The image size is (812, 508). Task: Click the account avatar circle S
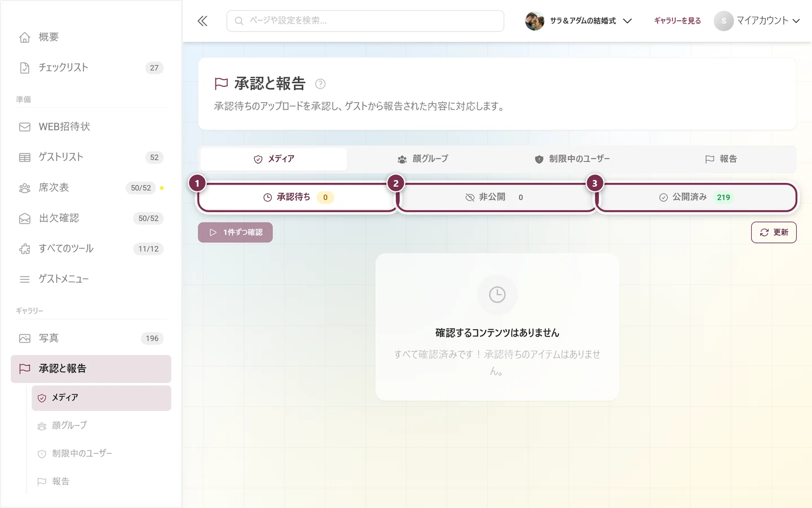723,21
